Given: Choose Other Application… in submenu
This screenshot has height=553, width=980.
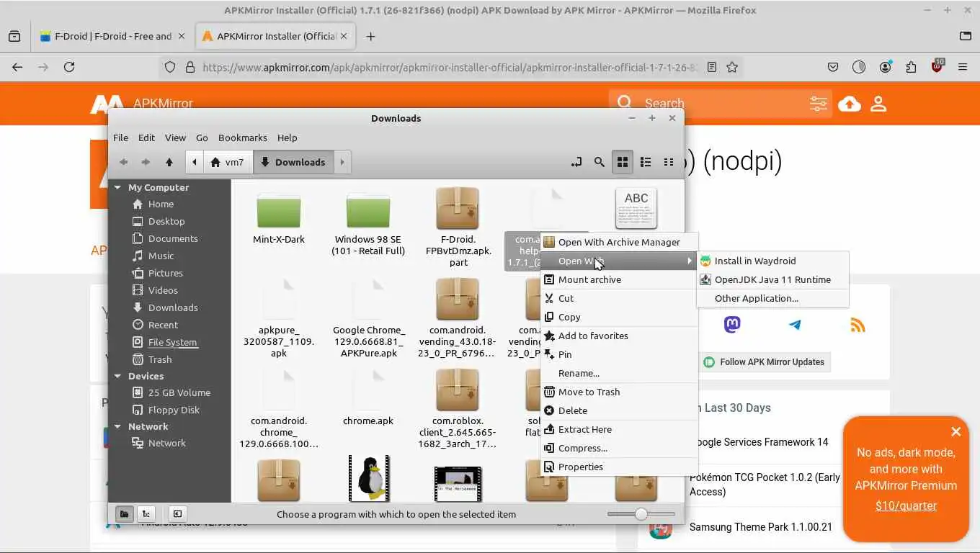Looking at the screenshot, I should 772,298.
